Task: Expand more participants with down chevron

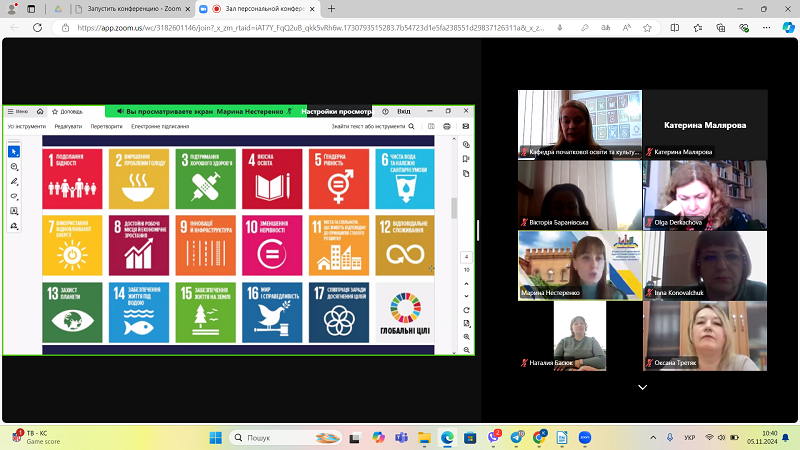Action: pyautogui.click(x=642, y=387)
